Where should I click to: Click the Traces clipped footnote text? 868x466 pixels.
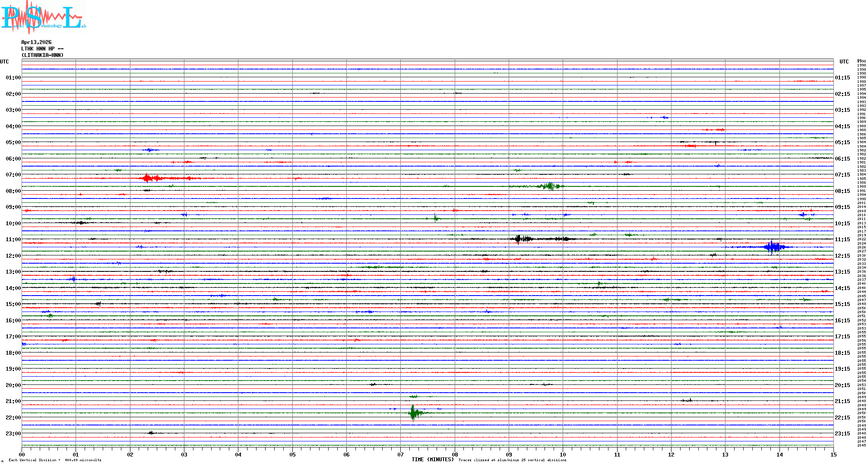(512, 460)
